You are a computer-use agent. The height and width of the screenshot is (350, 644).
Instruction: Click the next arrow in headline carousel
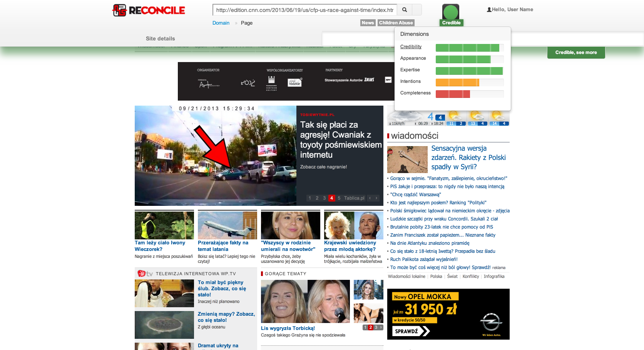[x=376, y=198]
